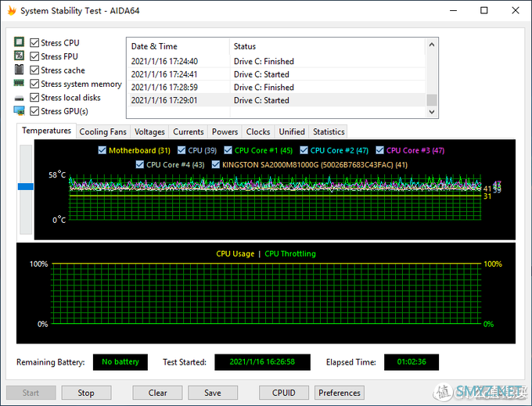Click the log scrollbar thumb
532x406 pixels.
coord(432,100)
